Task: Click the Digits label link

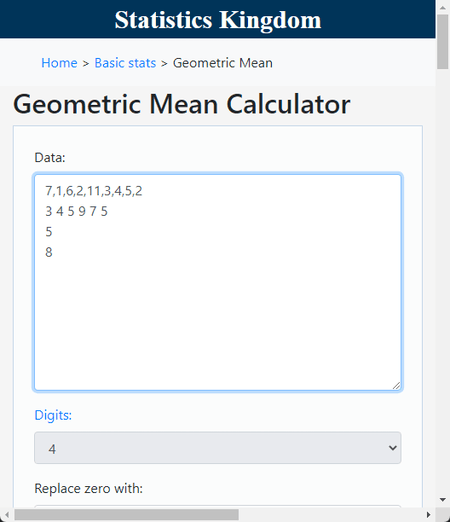Action: click(53, 415)
